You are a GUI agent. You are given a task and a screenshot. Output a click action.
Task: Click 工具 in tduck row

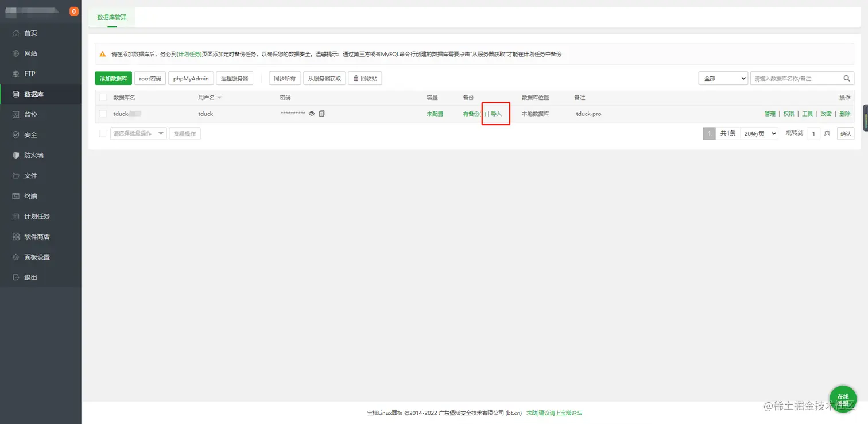pyautogui.click(x=807, y=114)
